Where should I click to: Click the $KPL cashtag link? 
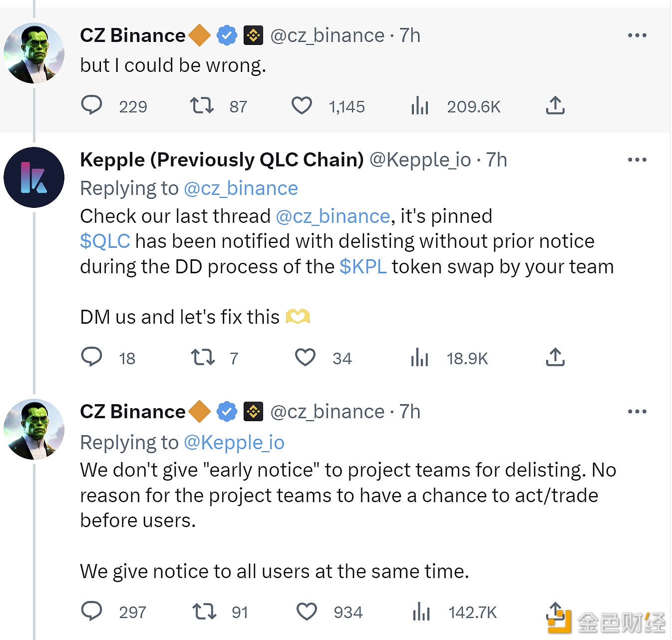(x=363, y=267)
